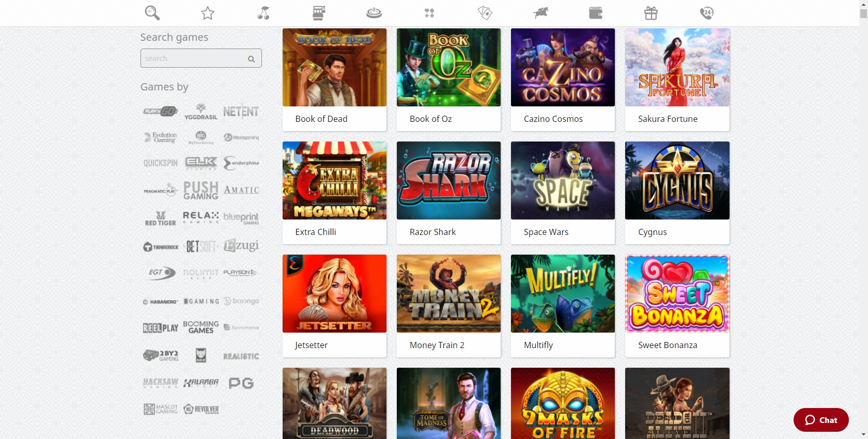Filter games by Red Tiger logo
868x439 pixels.
pos(161,218)
